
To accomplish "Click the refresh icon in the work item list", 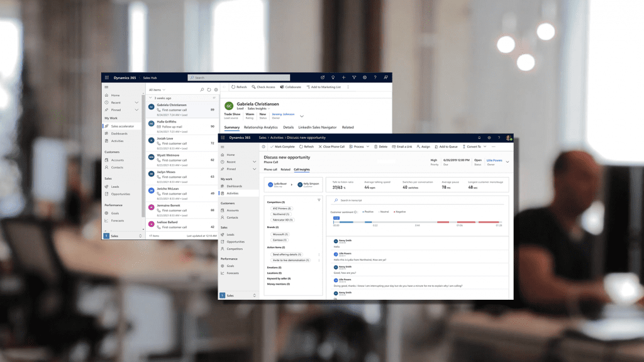I will (209, 90).
